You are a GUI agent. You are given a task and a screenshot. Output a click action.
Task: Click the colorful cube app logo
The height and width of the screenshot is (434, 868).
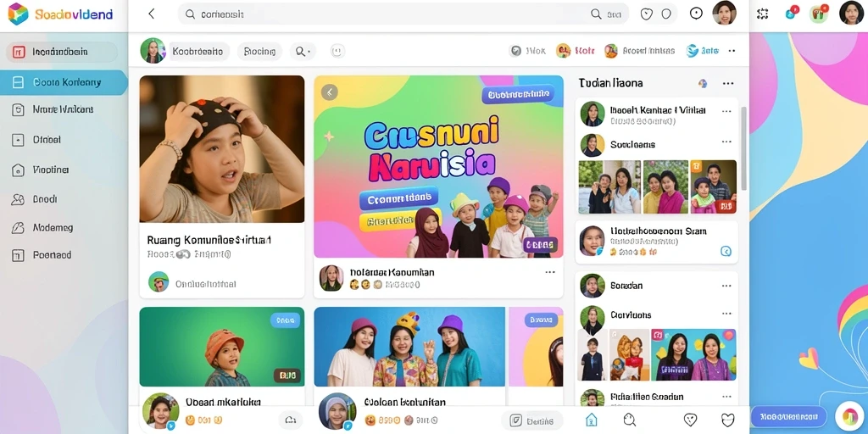pos(18,14)
